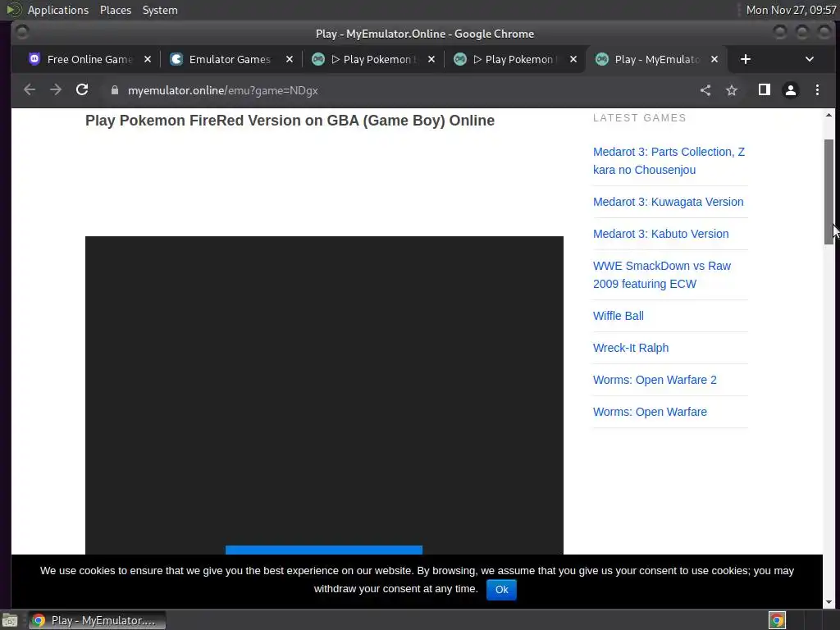Reload the MyEmulator page
This screenshot has height=630, width=840.
(x=82, y=90)
